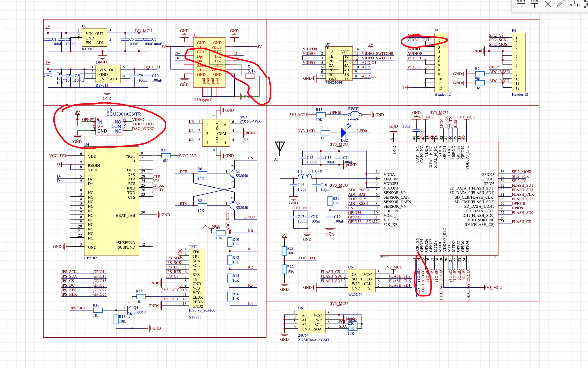Click the FLASH_CS label at U5 pin 1
This screenshot has width=588, height=368.
click(x=330, y=272)
